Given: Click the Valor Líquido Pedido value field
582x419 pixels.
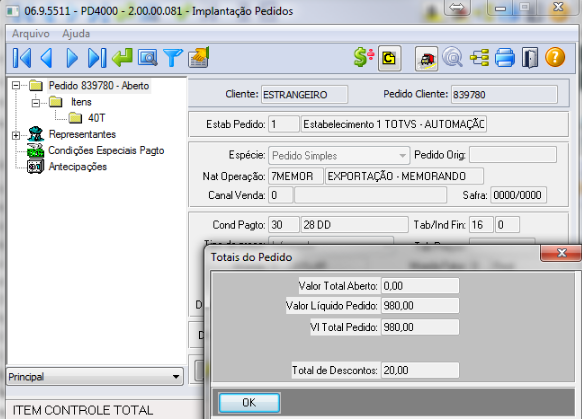Looking at the screenshot, I should tap(420, 305).
